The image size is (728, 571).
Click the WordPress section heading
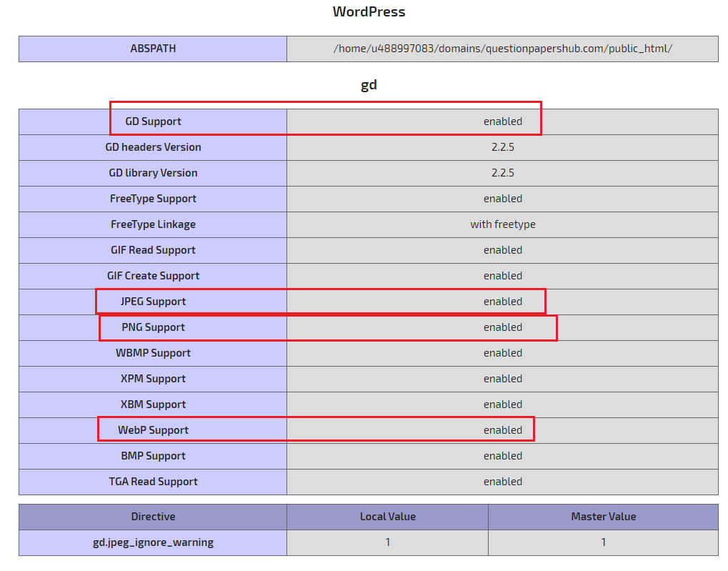pos(369,11)
